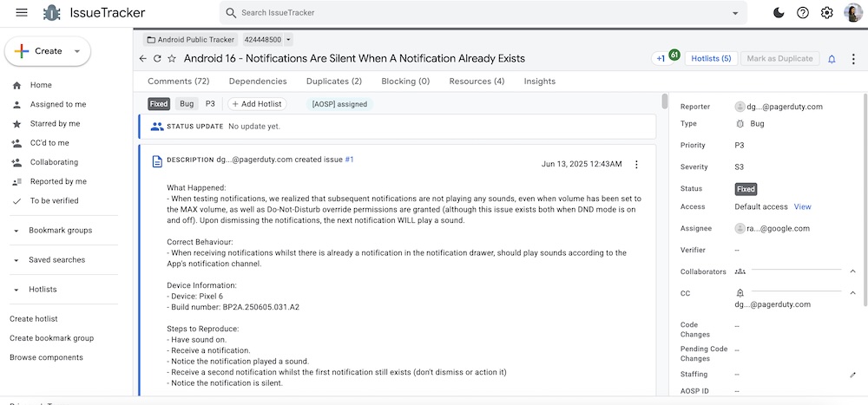Open the Create dropdown arrow
The width and height of the screenshot is (868, 405).
77,51
